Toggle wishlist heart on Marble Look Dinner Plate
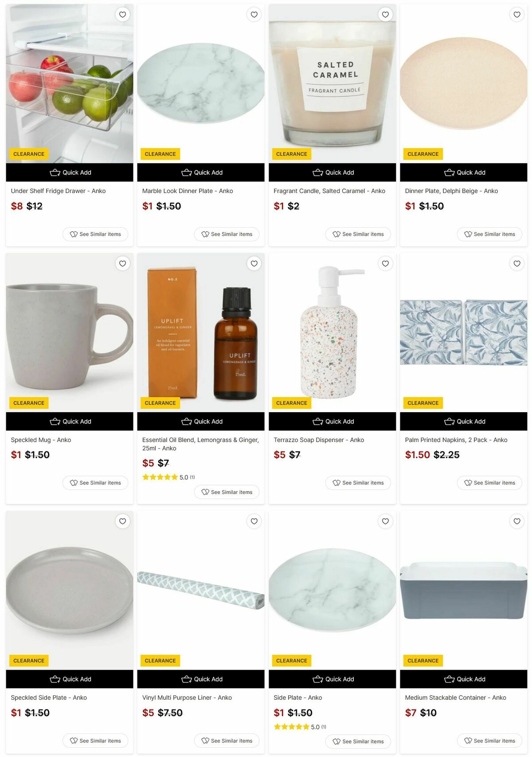 tap(254, 15)
